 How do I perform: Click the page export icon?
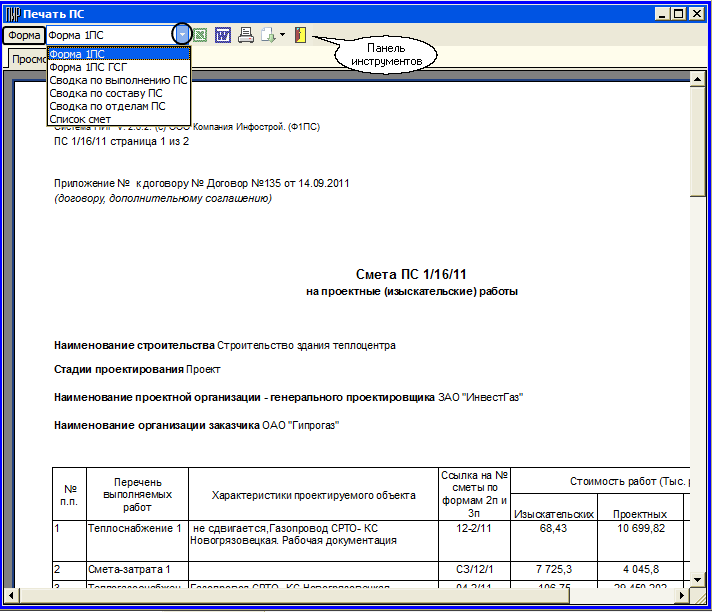[x=267, y=35]
